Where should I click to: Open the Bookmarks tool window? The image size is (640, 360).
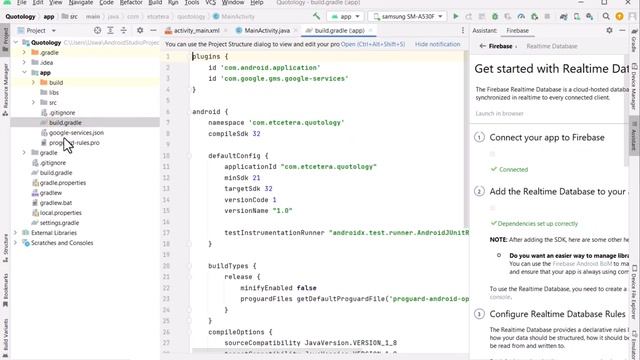5,290
